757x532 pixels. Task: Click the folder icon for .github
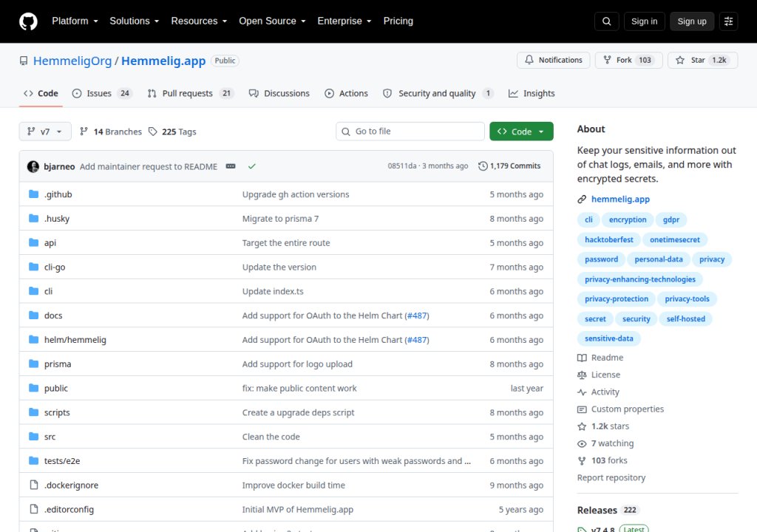[33, 194]
